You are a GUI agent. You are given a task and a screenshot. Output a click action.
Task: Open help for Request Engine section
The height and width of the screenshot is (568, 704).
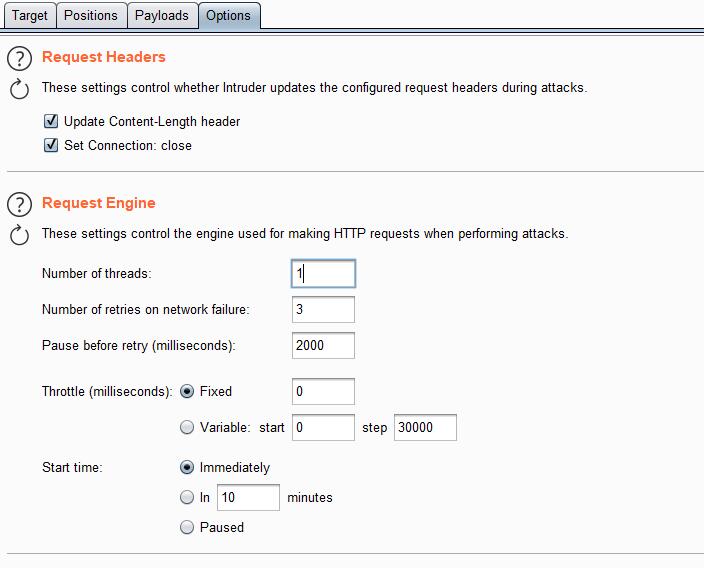tap(20, 204)
